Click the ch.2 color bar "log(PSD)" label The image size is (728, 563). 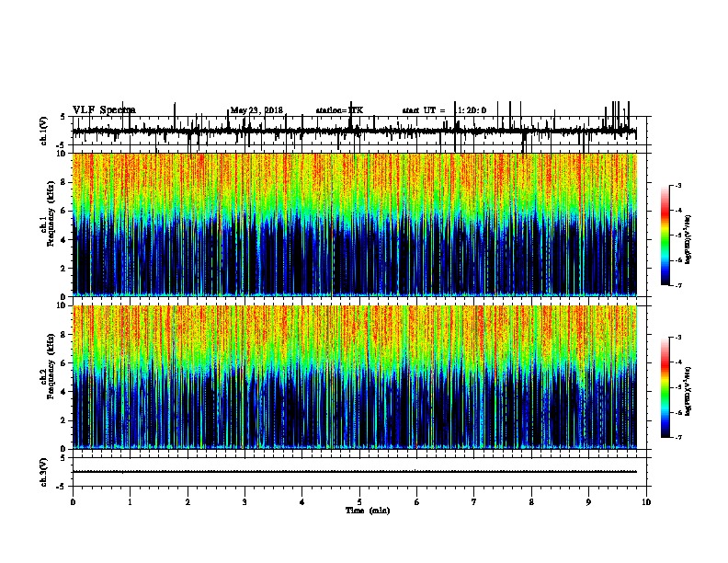point(688,392)
